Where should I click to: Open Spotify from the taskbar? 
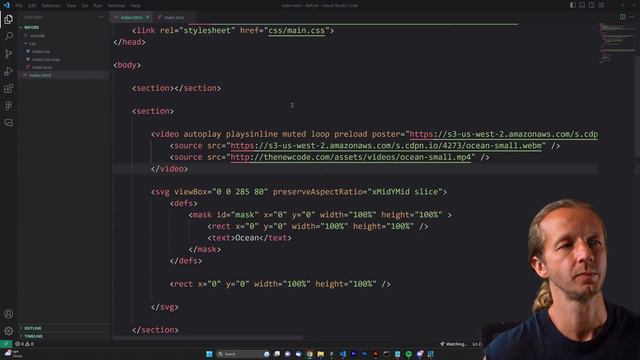[409, 354]
